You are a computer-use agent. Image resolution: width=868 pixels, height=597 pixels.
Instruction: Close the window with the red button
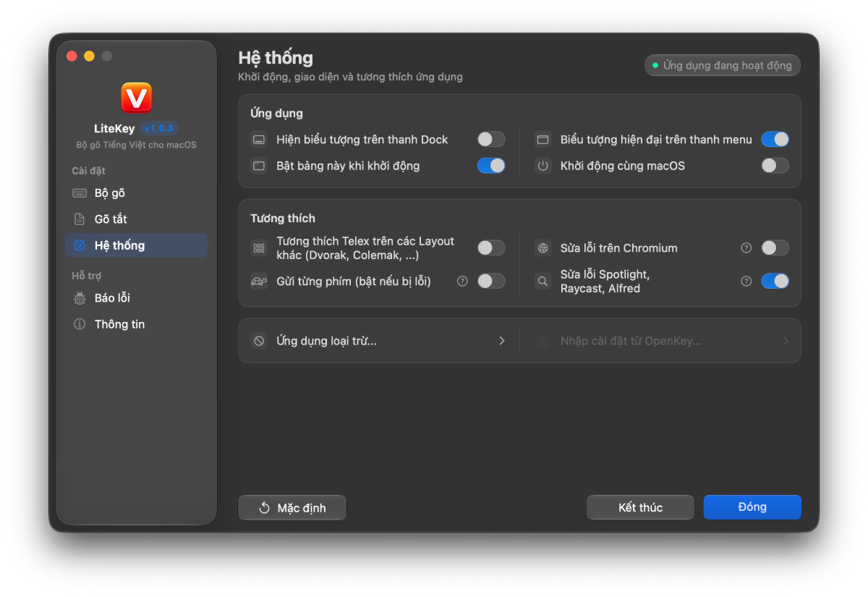72,56
